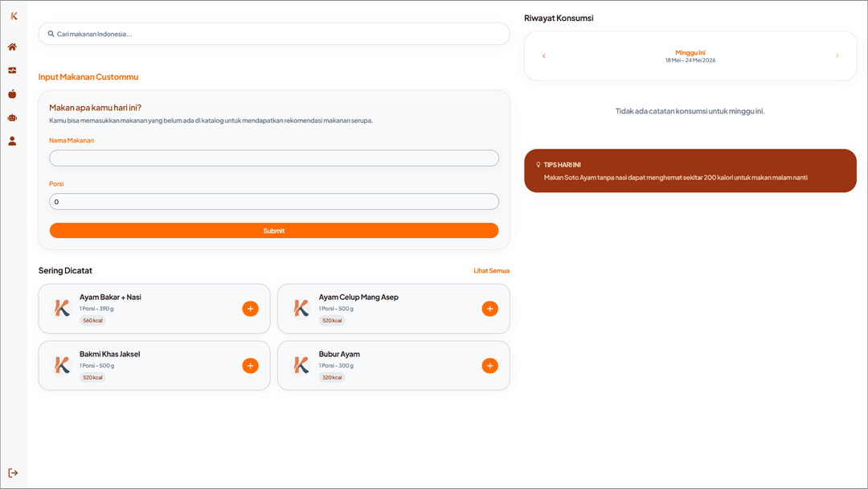Open the toolbox icon in sidebar
This screenshot has width=868, height=489.
[12, 70]
